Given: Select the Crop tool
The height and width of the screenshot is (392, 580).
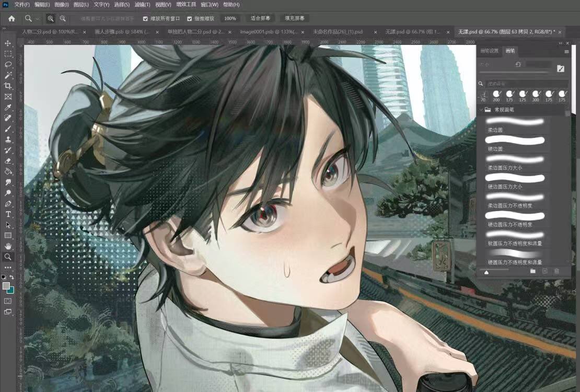Looking at the screenshot, I should click(x=8, y=86).
